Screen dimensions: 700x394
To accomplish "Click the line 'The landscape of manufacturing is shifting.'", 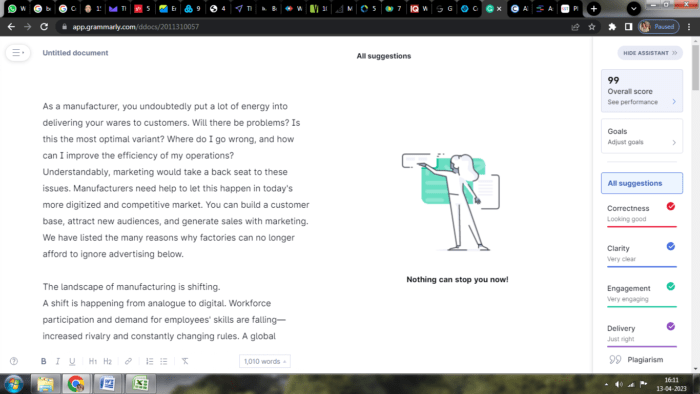I will pos(131,287).
